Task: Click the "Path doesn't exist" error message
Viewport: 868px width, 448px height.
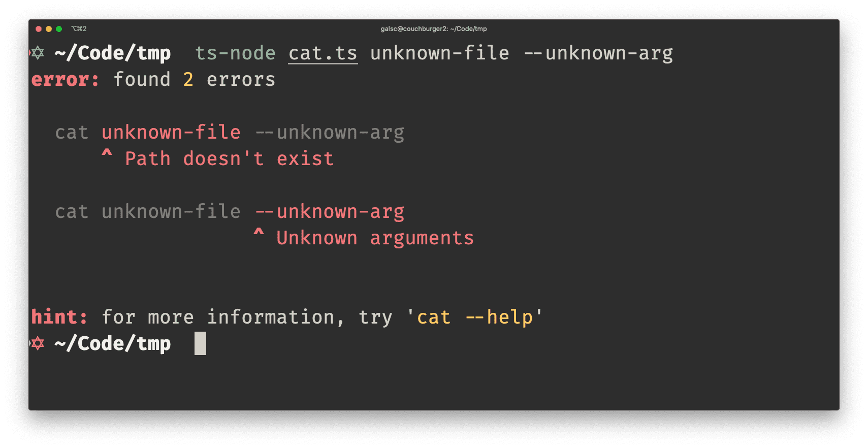Action: (x=229, y=159)
